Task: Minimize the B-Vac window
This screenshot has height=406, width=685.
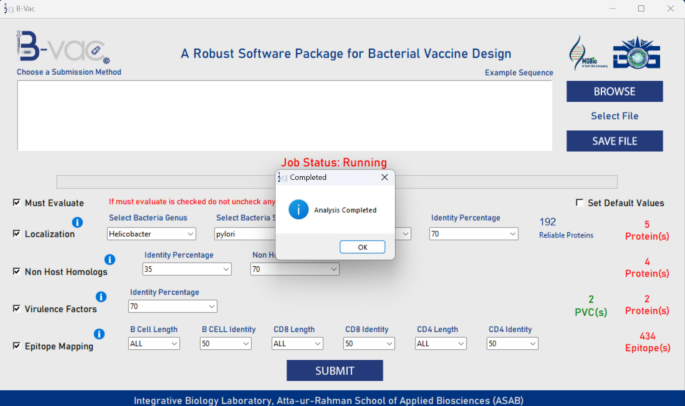Action: click(612, 8)
